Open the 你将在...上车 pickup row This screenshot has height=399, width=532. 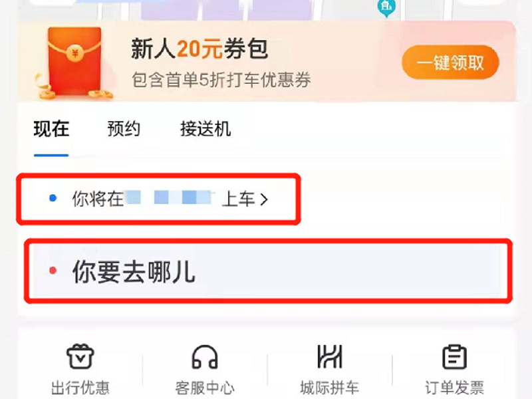coord(158,199)
